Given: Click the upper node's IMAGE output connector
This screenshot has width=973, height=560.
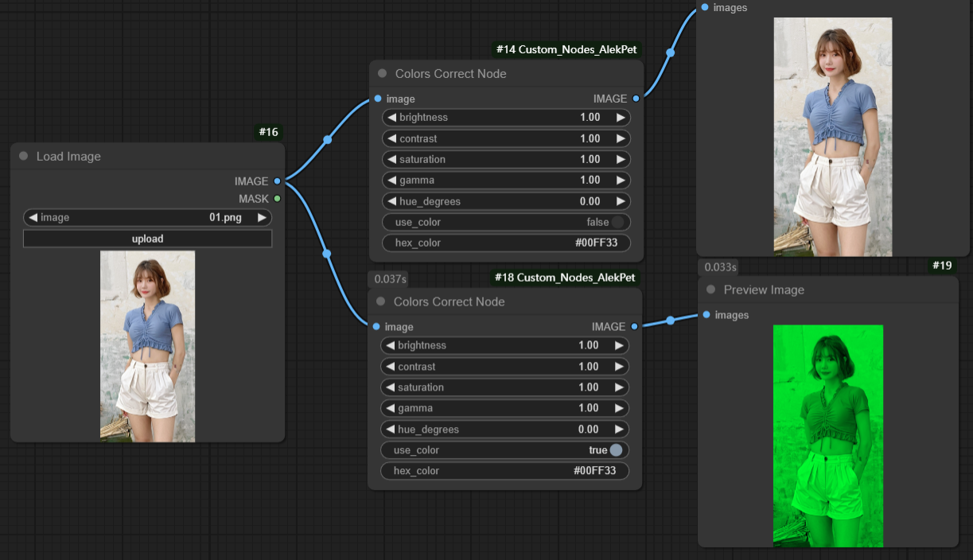Looking at the screenshot, I should pos(636,99).
